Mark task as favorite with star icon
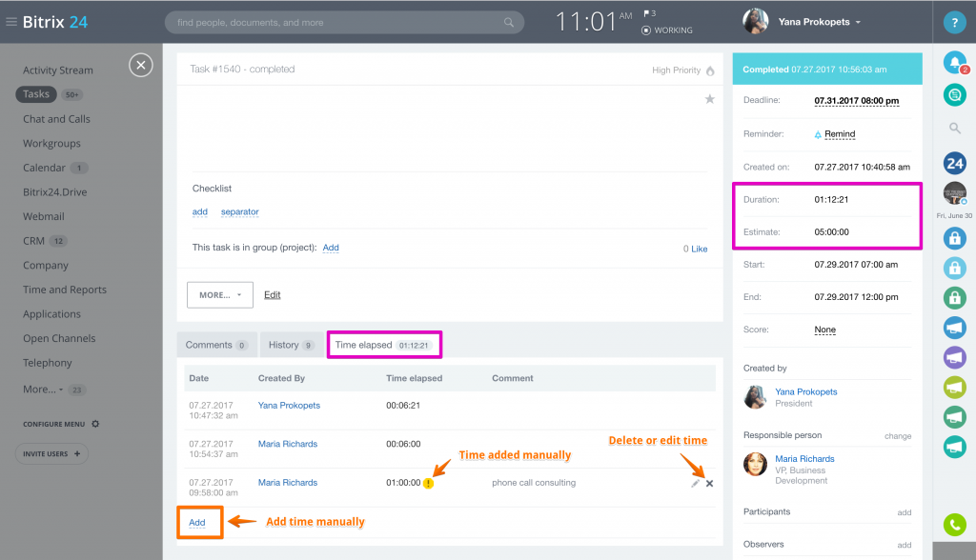Image resolution: width=976 pixels, height=560 pixels. pos(709,99)
